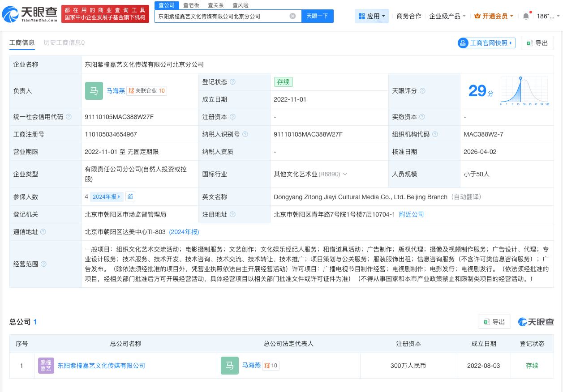Open the 2024年报 annual report link
This screenshot has height=392, width=563.
[x=184, y=232]
